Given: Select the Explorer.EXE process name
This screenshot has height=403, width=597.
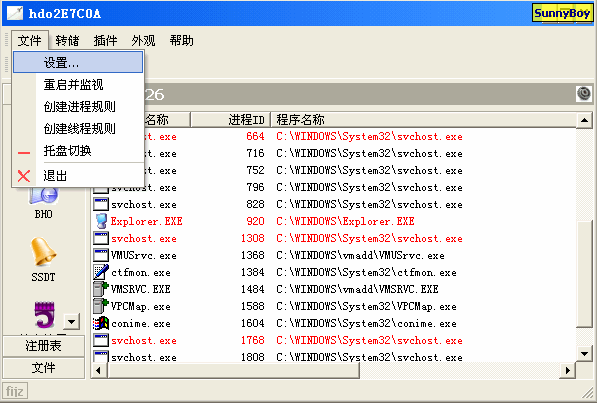Looking at the screenshot, I should point(147,221).
